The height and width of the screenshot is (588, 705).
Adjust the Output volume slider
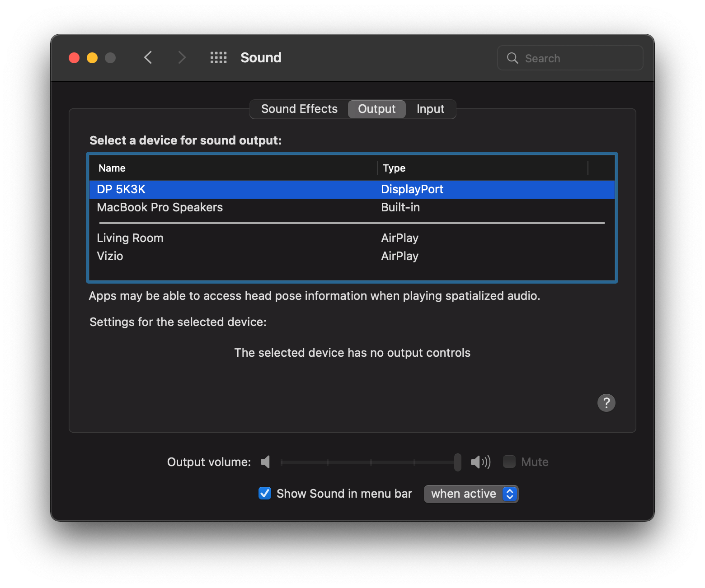point(371,462)
